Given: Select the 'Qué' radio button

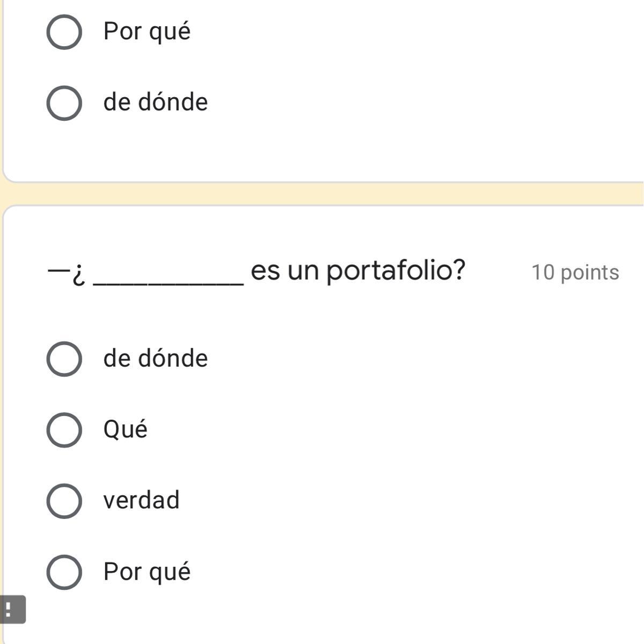Looking at the screenshot, I should click(x=64, y=430).
